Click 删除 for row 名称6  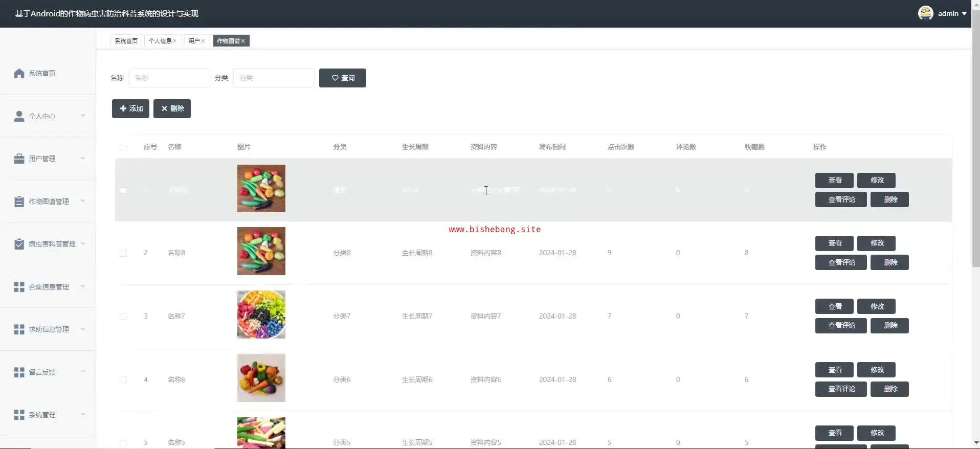tap(889, 389)
